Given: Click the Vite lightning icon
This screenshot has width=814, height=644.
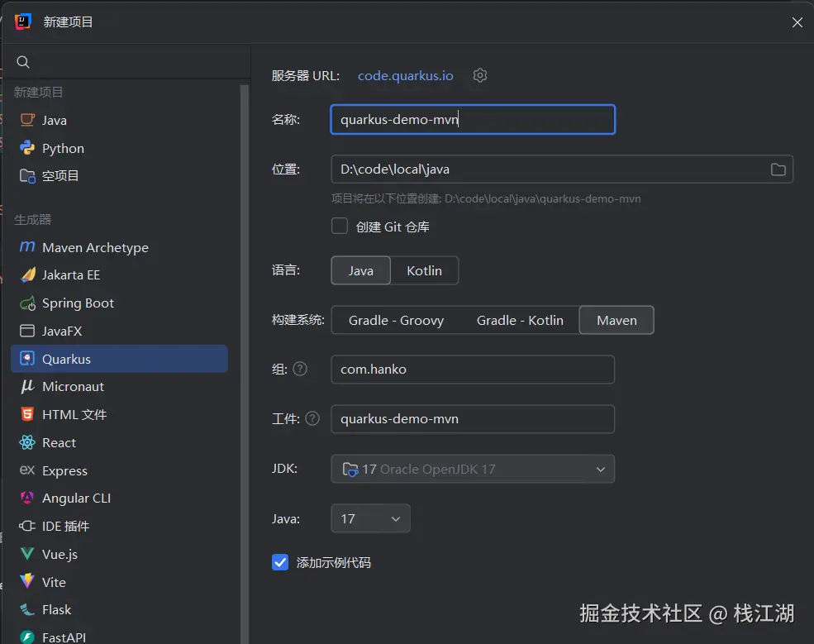Looking at the screenshot, I should coord(27,581).
